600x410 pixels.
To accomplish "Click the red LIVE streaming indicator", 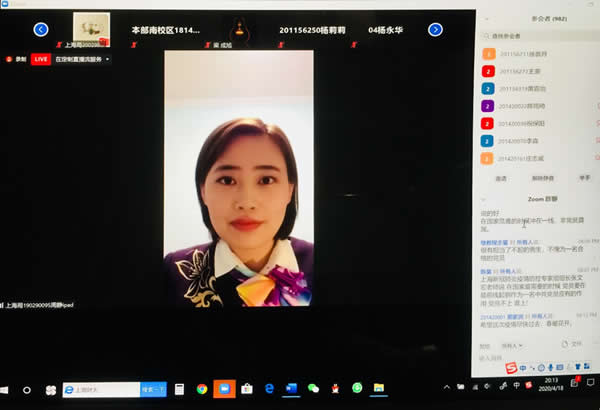I will click(41, 59).
